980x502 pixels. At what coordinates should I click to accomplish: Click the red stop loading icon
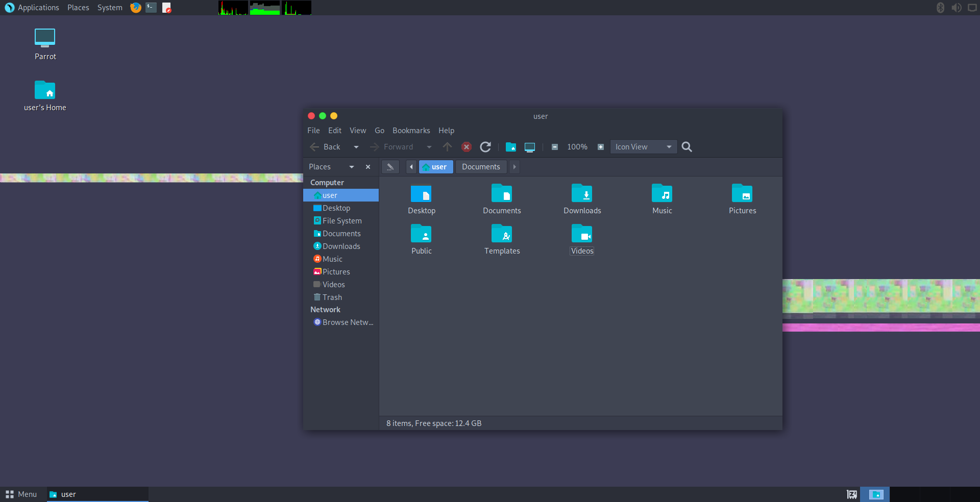466,147
